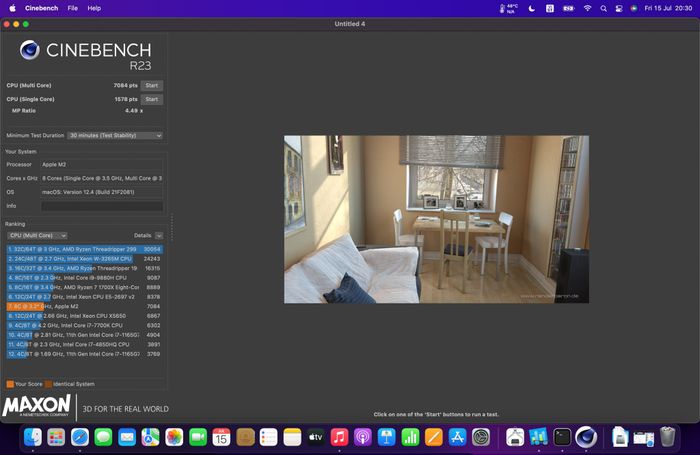Image resolution: width=700 pixels, height=455 pixels.
Task: Open Numbers from the dock
Action: pos(410,437)
